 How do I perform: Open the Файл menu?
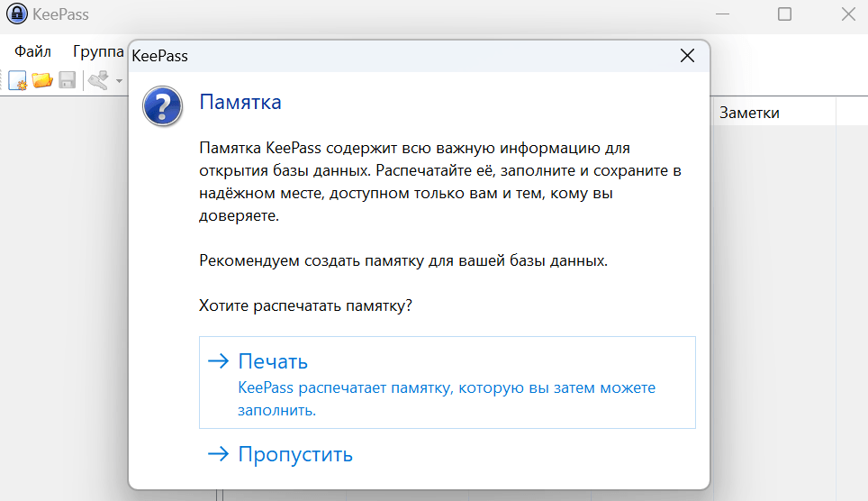32,51
